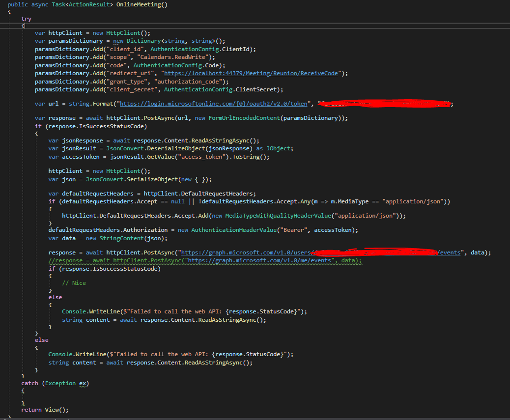This screenshot has width=510, height=420.
Task: Open the graph.microsoft.com users URL link
Action: coord(321,252)
